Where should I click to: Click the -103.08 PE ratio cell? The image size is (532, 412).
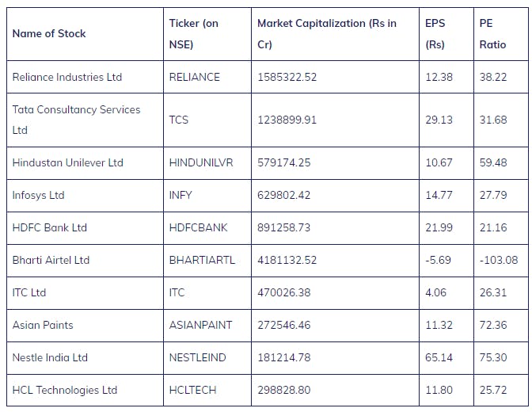pyautogui.click(x=499, y=260)
